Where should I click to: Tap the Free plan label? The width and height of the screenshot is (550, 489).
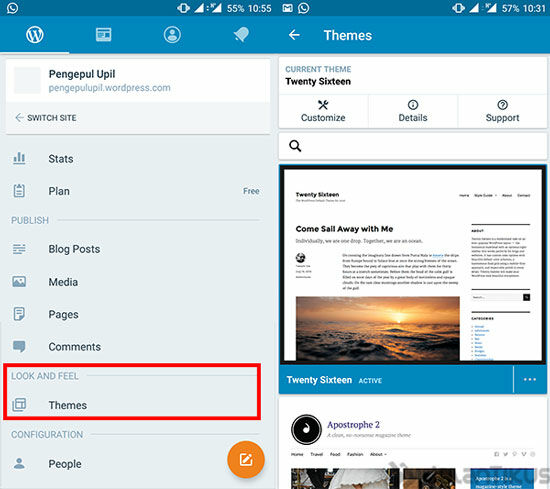click(x=251, y=191)
